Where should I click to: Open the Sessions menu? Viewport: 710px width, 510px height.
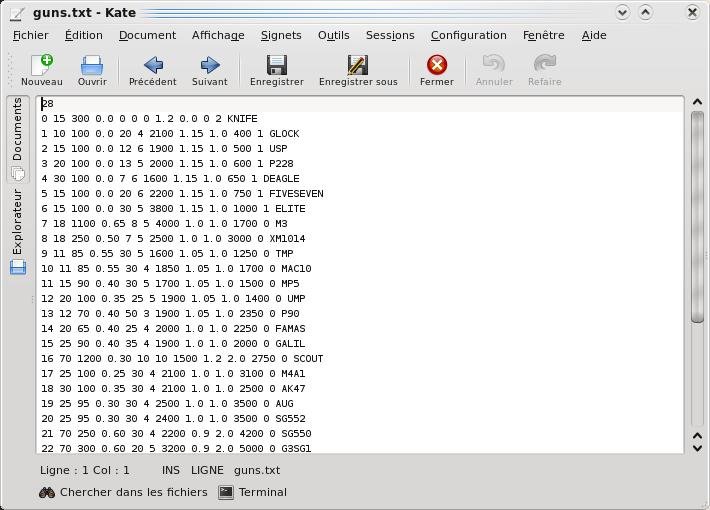click(x=390, y=35)
